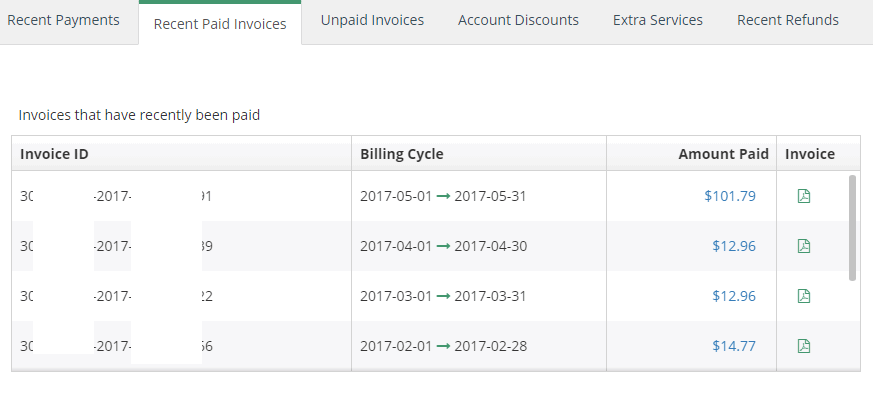Open PDF invoice for the $14.77 payment
873x395 pixels.
pyautogui.click(x=803, y=346)
